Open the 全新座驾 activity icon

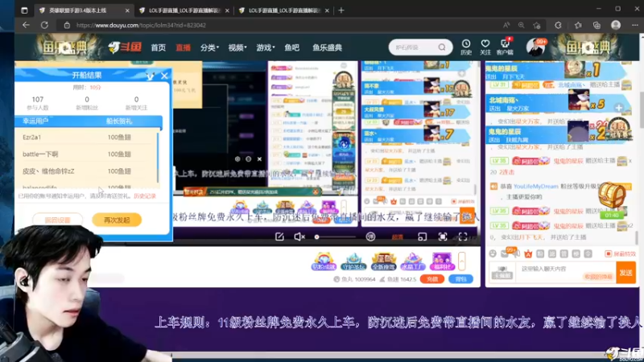[x=383, y=261]
